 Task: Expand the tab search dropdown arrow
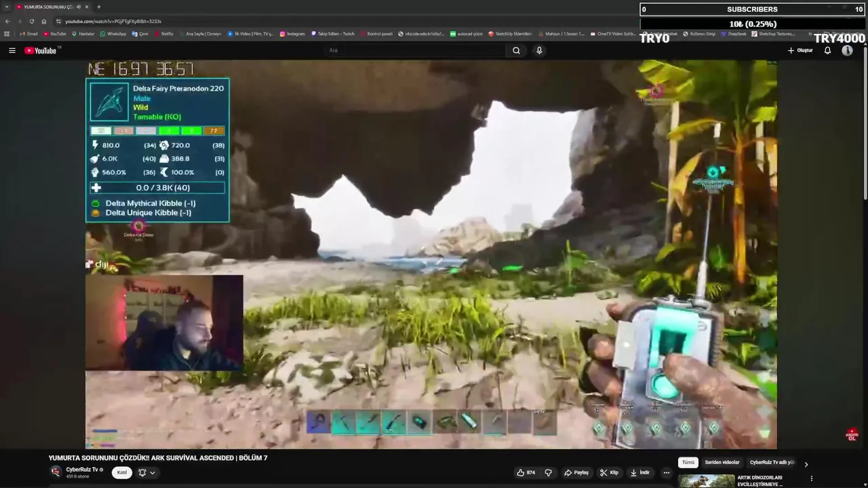[6, 7]
